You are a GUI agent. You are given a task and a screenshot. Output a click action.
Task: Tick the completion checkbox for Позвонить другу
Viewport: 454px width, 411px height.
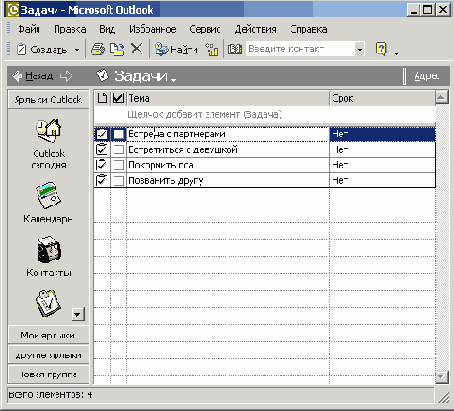coord(119,180)
